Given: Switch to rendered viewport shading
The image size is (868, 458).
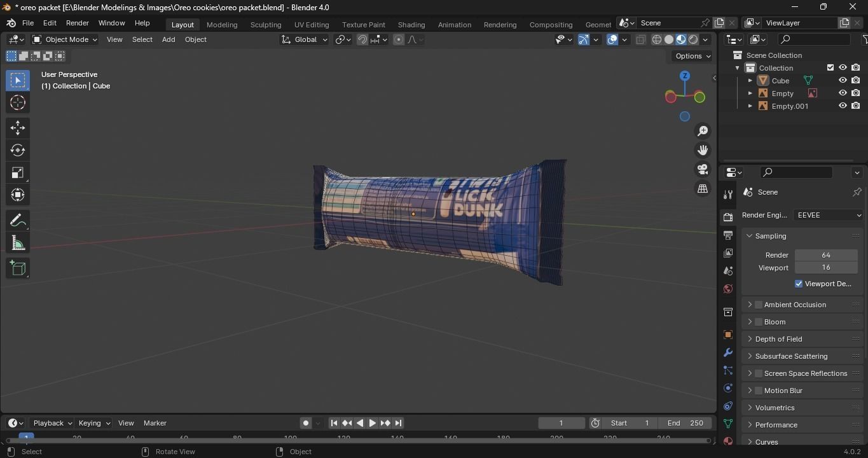Looking at the screenshot, I should point(693,39).
